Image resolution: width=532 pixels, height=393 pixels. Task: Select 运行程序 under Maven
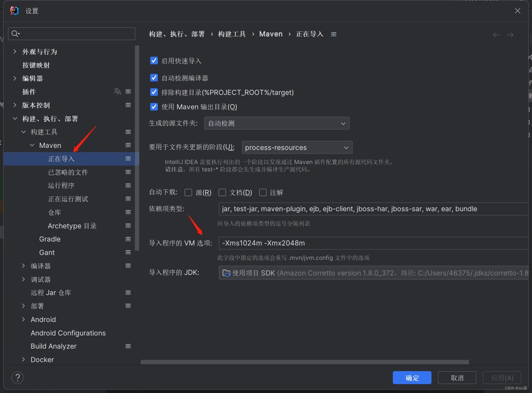(x=61, y=185)
